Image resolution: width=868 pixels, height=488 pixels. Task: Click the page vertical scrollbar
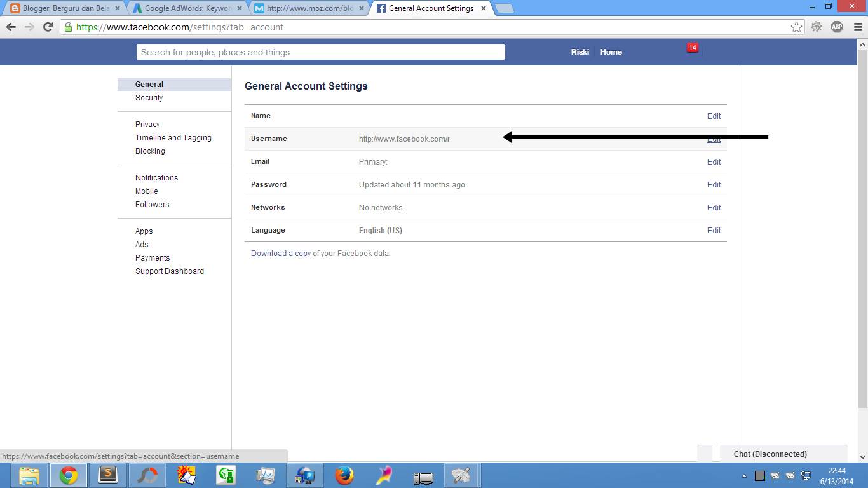[862, 227]
